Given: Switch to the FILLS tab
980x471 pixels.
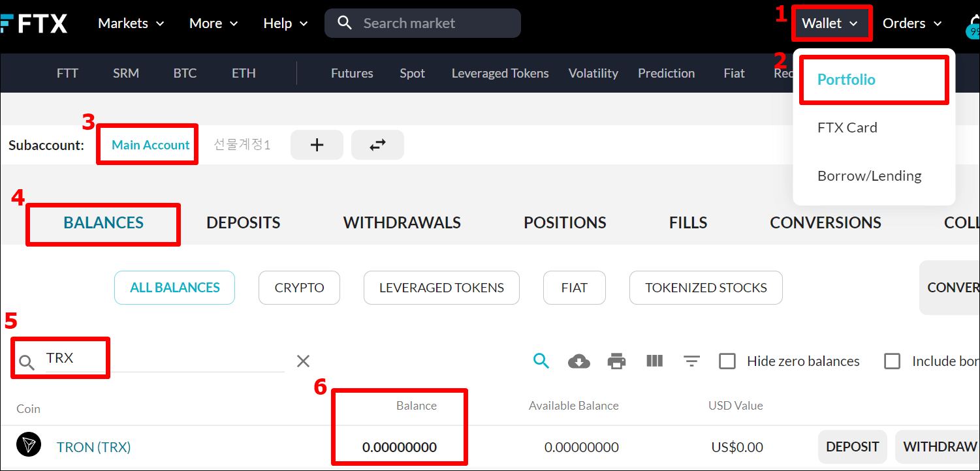Looking at the screenshot, I should [688, 223].
